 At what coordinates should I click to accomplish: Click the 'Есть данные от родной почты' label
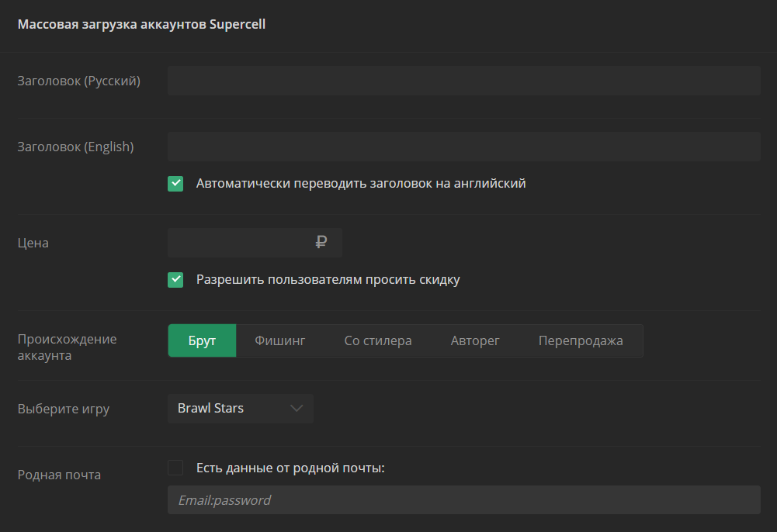290,468
